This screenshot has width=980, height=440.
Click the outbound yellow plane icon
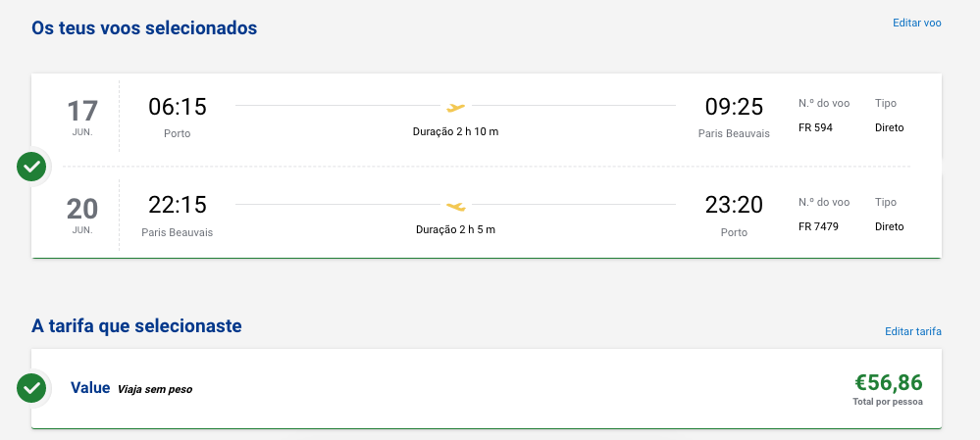pyautogui.click(x=455, y=108)
